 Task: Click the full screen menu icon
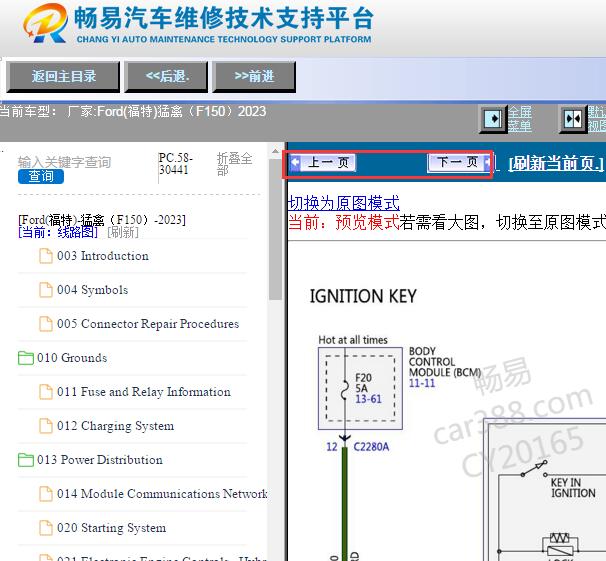tap(493, 119)
